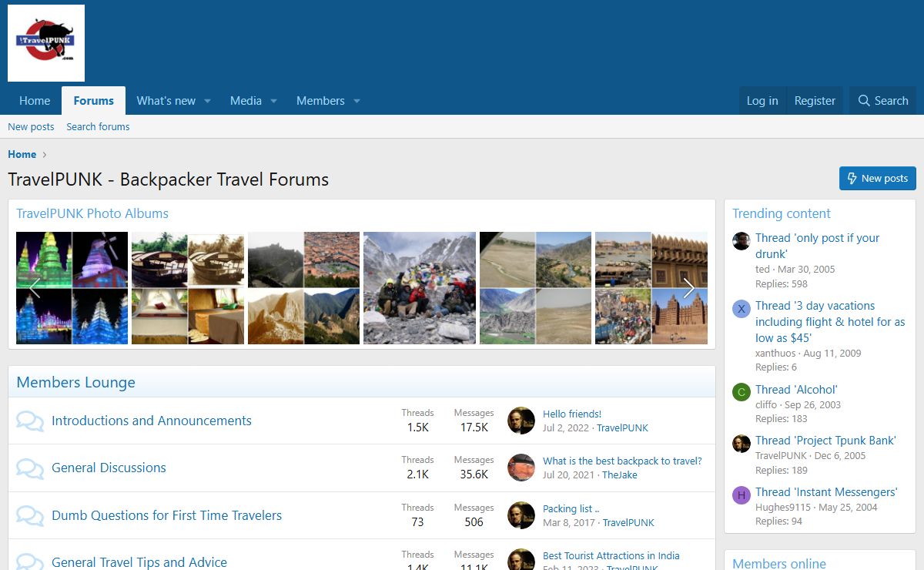This screenshot has height=570, width=924.
Task: Open the Members tab
Action: point(320,101)
